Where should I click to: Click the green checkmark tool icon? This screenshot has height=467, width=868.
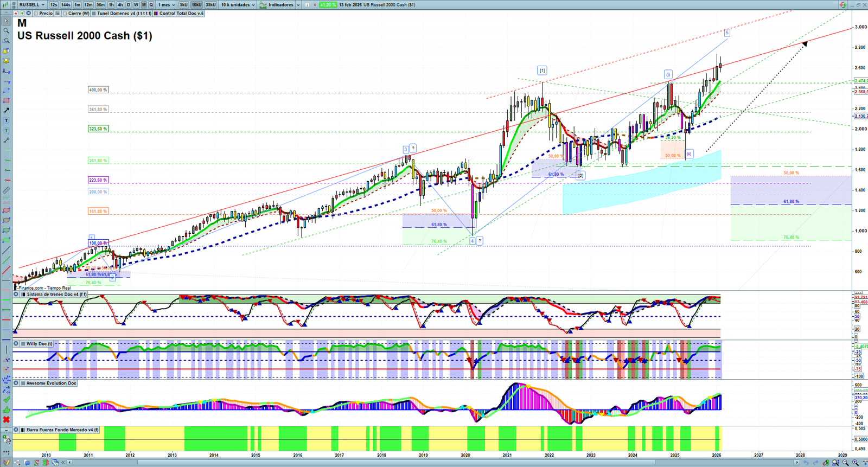point(6,400)
